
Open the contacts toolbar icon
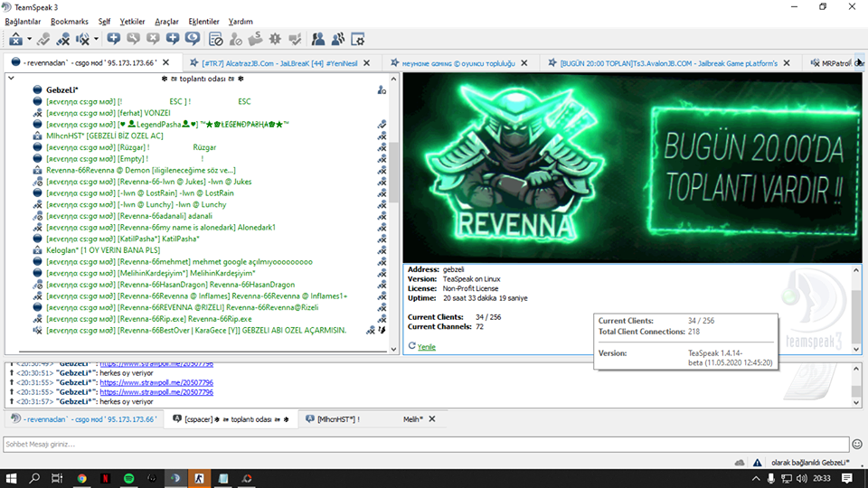[x=318, y=39]
